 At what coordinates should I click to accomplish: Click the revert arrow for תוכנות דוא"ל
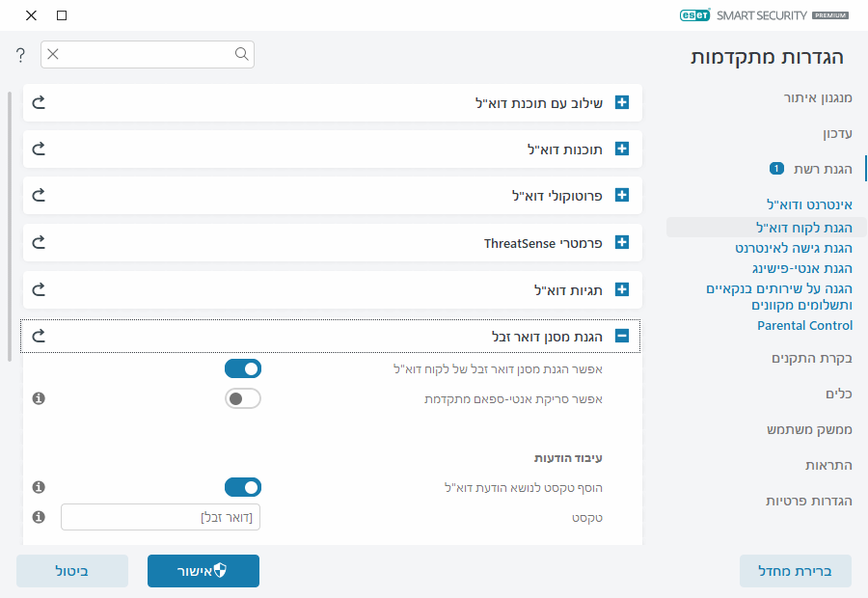40,149
